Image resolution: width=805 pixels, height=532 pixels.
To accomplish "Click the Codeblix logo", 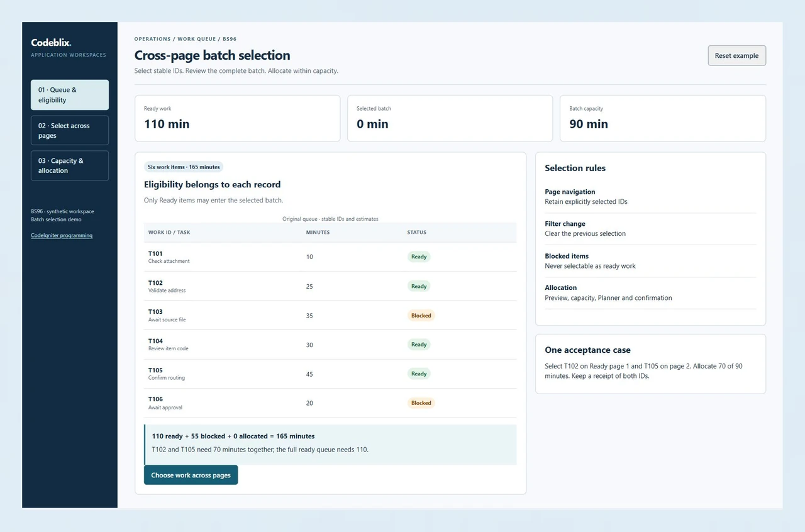I will click(x=51, y=43).
